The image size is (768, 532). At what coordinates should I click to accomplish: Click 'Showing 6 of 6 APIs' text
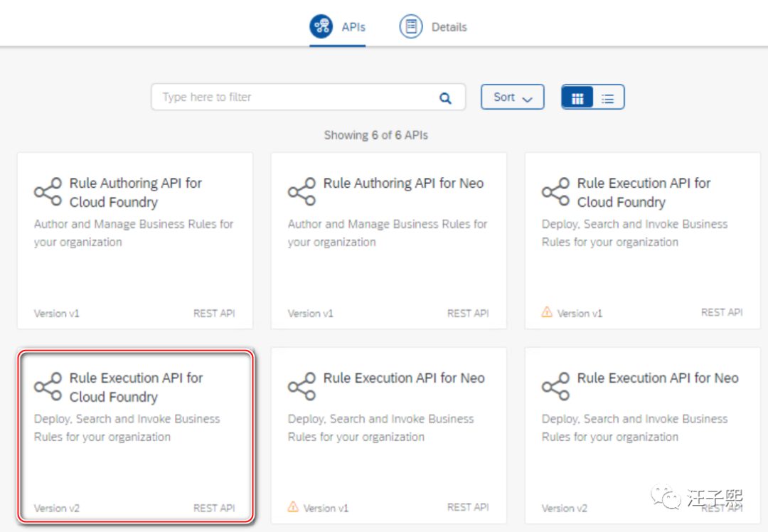point(375,135)
